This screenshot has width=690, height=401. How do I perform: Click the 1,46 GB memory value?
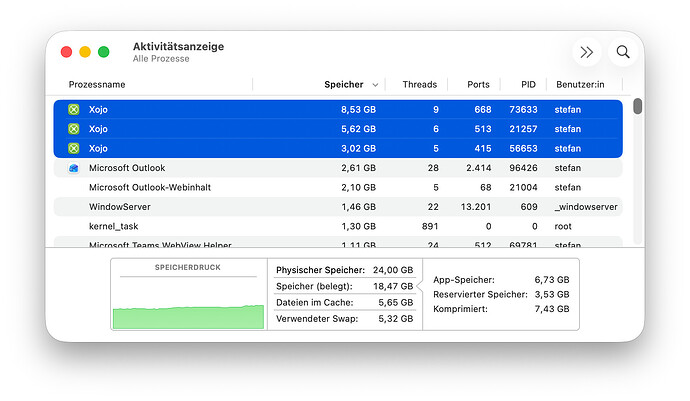coord(358,206)
